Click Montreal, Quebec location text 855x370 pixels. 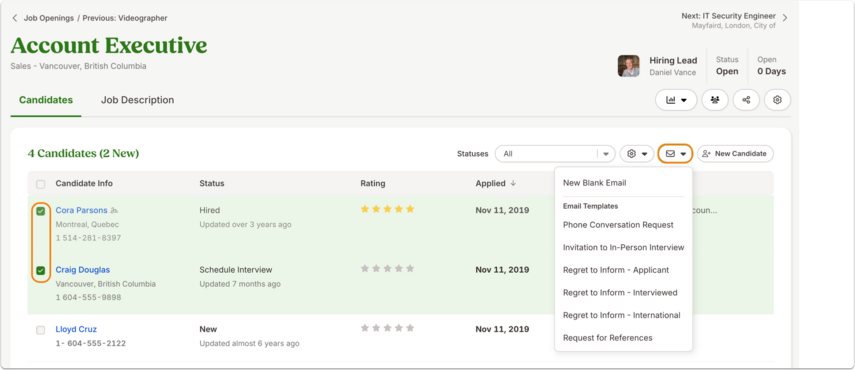tap(87, 225)
